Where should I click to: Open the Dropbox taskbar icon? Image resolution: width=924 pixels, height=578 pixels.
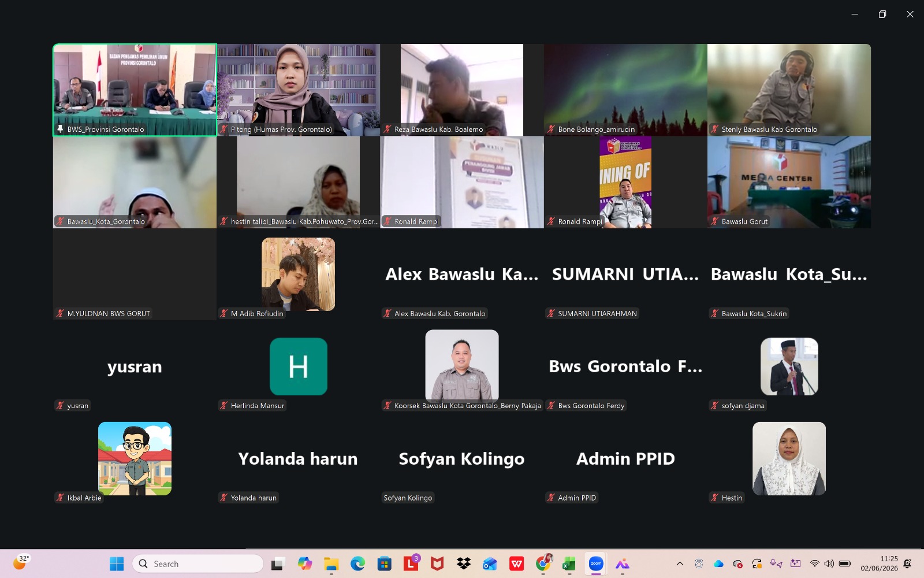(464, 564)
